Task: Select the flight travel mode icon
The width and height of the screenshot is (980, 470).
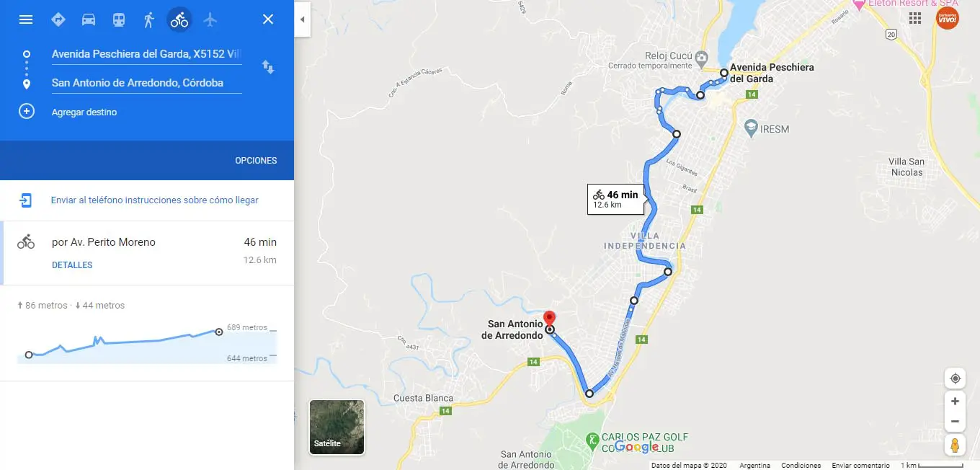Action: click(210, 19)
